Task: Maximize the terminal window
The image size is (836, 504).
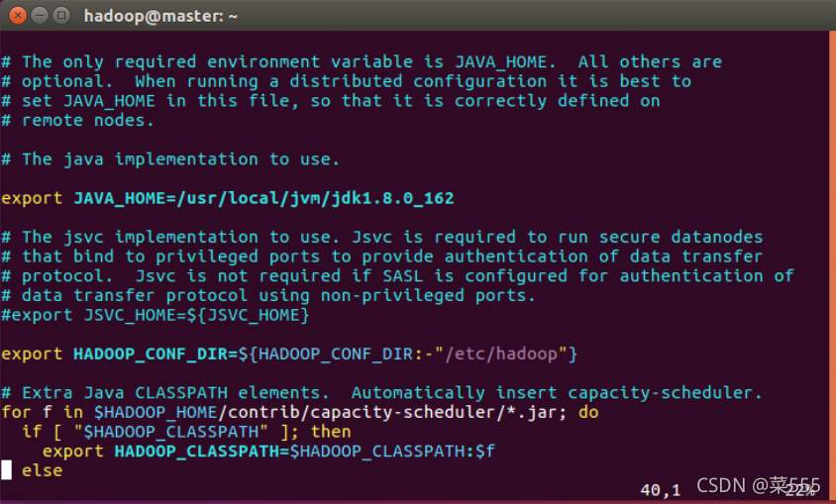Action: pos(61,16)
